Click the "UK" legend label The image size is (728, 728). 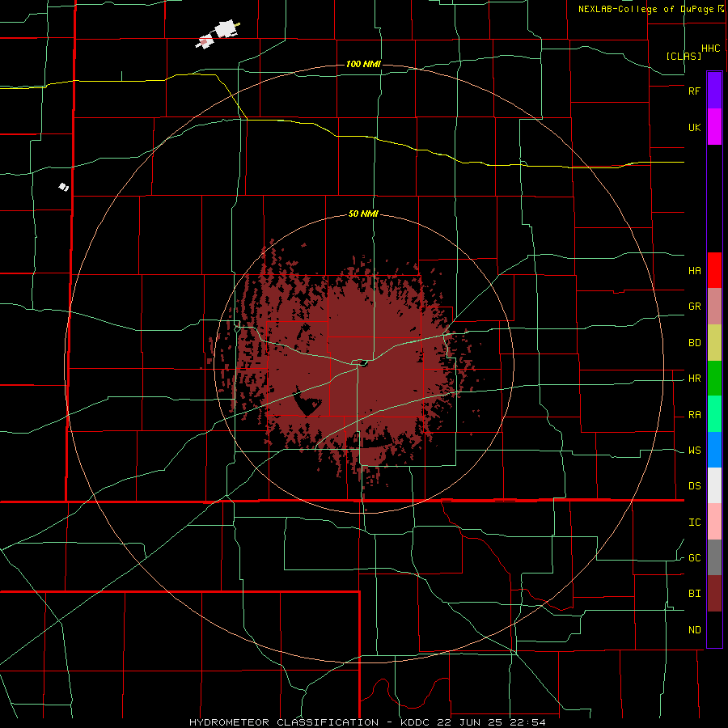(694, 127)
